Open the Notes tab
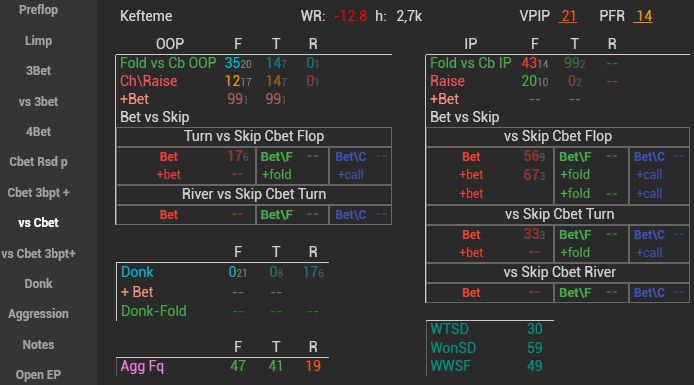 (39, 344)
